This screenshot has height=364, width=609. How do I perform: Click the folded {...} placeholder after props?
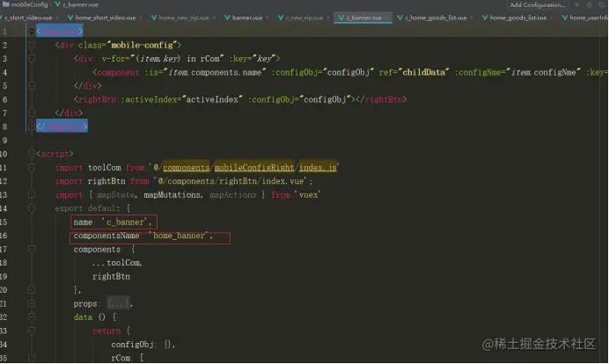coord(118,303)
